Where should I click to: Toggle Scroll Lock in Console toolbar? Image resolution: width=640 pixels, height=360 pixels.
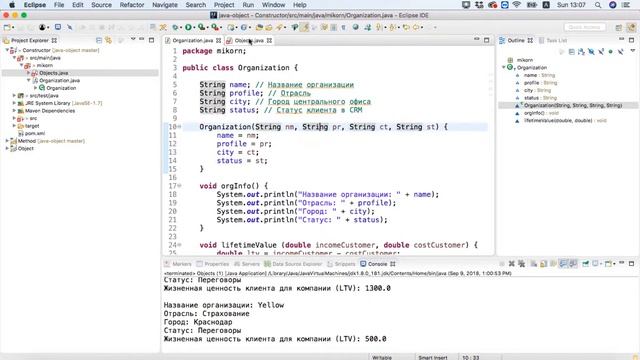click(543, 264)
